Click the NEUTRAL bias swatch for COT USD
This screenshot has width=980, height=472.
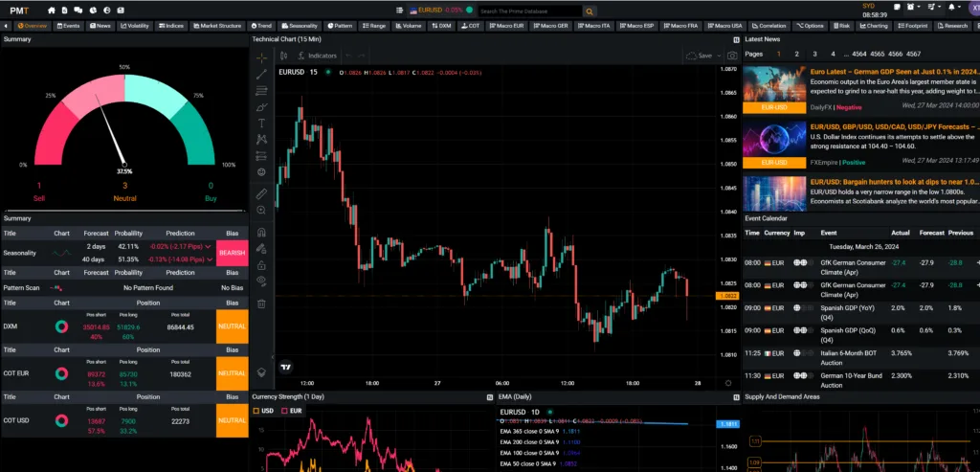click(x=232, y=420)
